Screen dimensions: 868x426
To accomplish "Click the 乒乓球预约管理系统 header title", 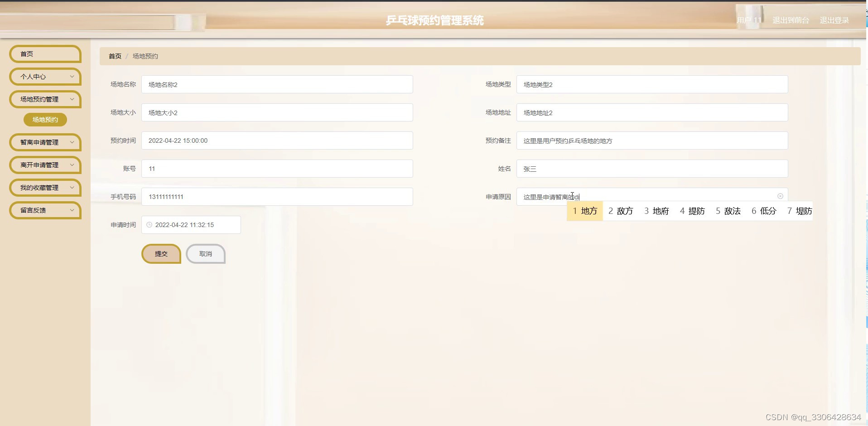I will 434,20.
